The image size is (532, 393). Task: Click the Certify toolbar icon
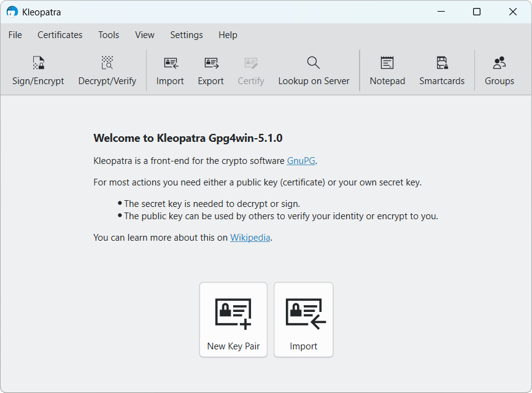coord(251,63)
